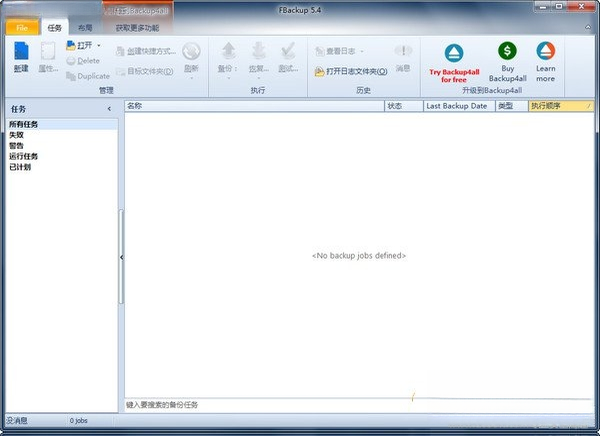This screenshot has height=436, width=600.
Task: Expand the 打开 dropdown arrow
Action: tap(99, 46)
